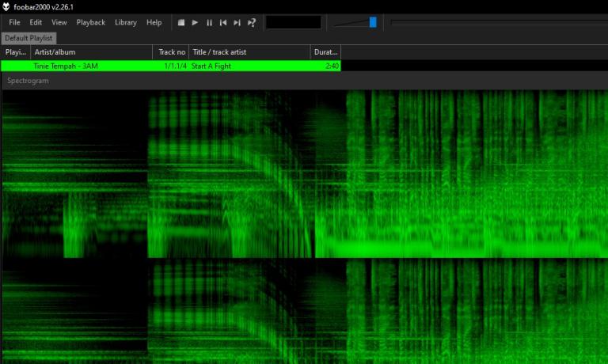
Task: Click the black visualization box in the toolbar
Action: [x=294, y=22]
